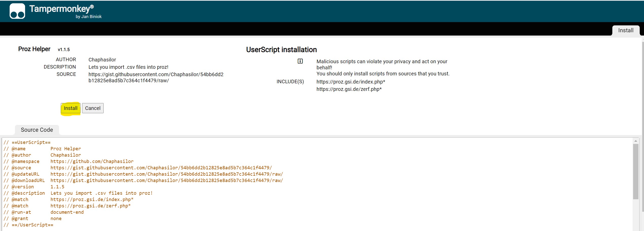This screenshot has width=644, height=231.
Task: Open the Install tab at top right
Action: (626, 30)
